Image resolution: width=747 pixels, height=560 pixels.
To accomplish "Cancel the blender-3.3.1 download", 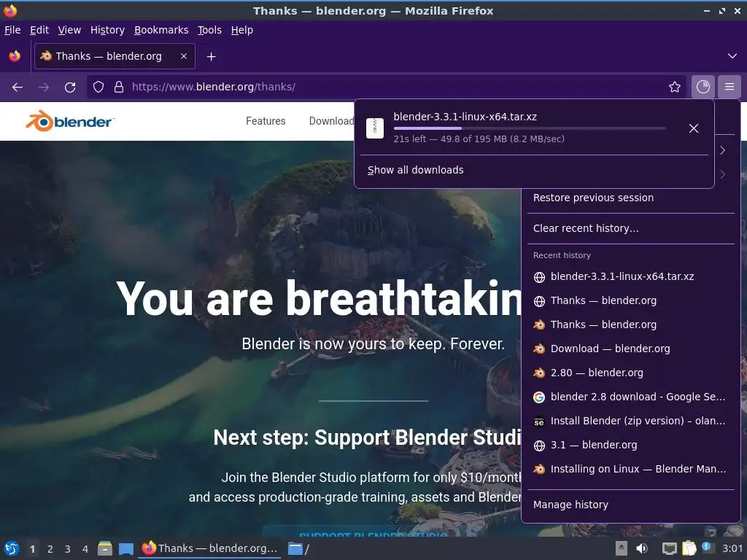I will pos(694,128).
